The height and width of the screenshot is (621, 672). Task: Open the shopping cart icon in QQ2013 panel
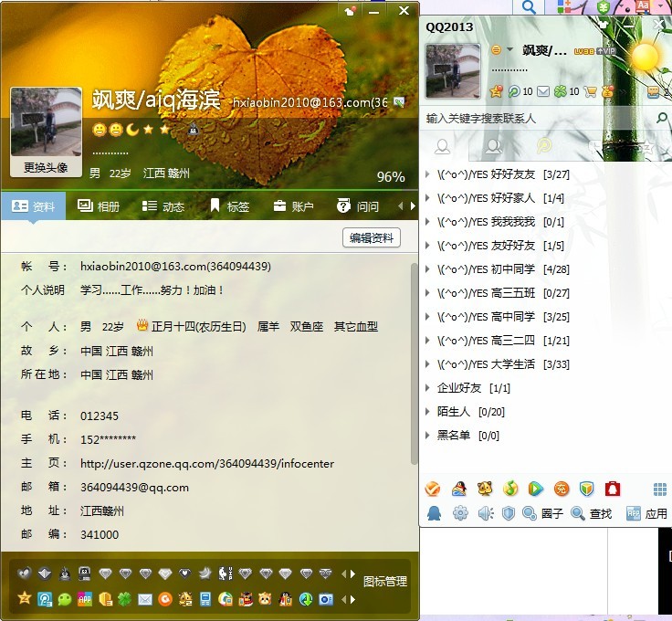coord(590,90)
